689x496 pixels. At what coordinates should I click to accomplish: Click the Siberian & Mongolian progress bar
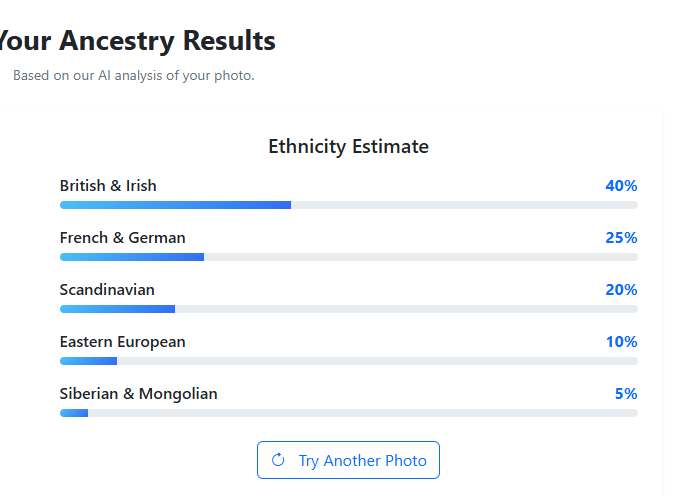tap(348, 413)
